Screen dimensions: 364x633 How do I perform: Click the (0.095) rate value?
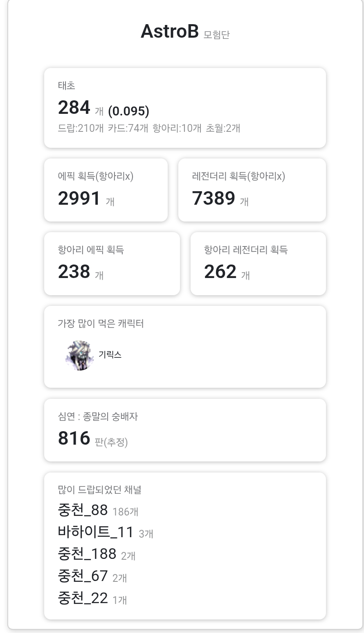pos(128,111)
